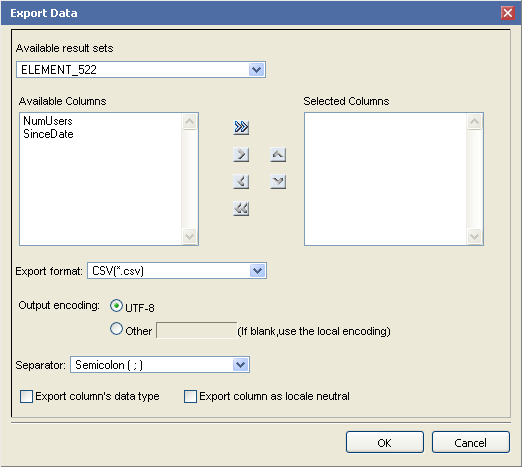The height and width of the screenshot is (467, 522).
Task: Remove all columns with double left arrow
Action: pyautogui.click(x=241, y=209)
